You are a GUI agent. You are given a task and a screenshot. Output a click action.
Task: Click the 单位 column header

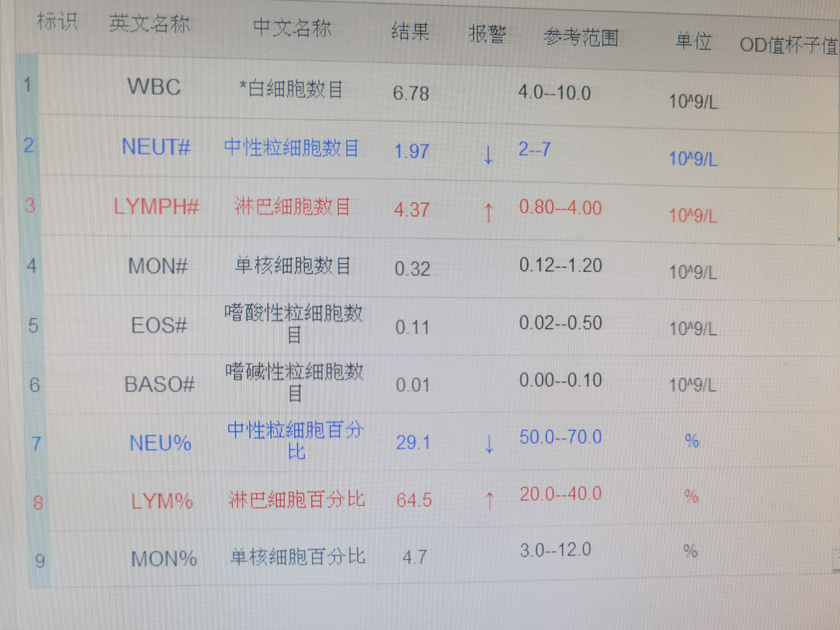tap(693, 41)
